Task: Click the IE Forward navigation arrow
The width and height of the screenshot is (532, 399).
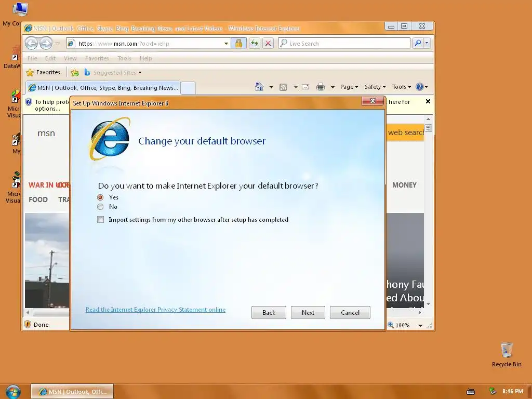Action: (46, 43)
